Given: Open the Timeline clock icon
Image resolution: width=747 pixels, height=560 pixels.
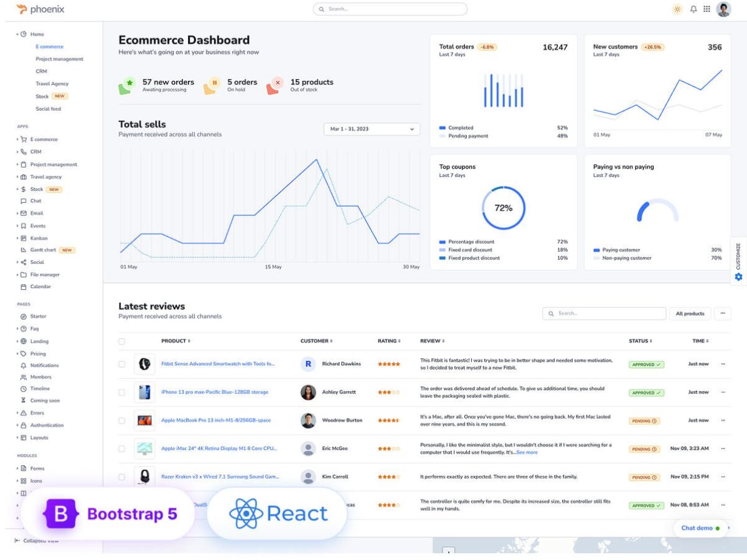Looking at the screenshot, I should 24,389.
